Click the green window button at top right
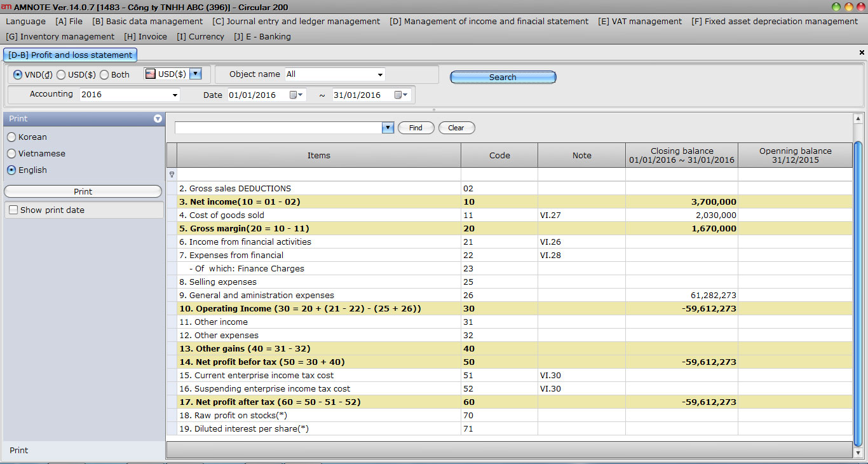 coord(836,7)
